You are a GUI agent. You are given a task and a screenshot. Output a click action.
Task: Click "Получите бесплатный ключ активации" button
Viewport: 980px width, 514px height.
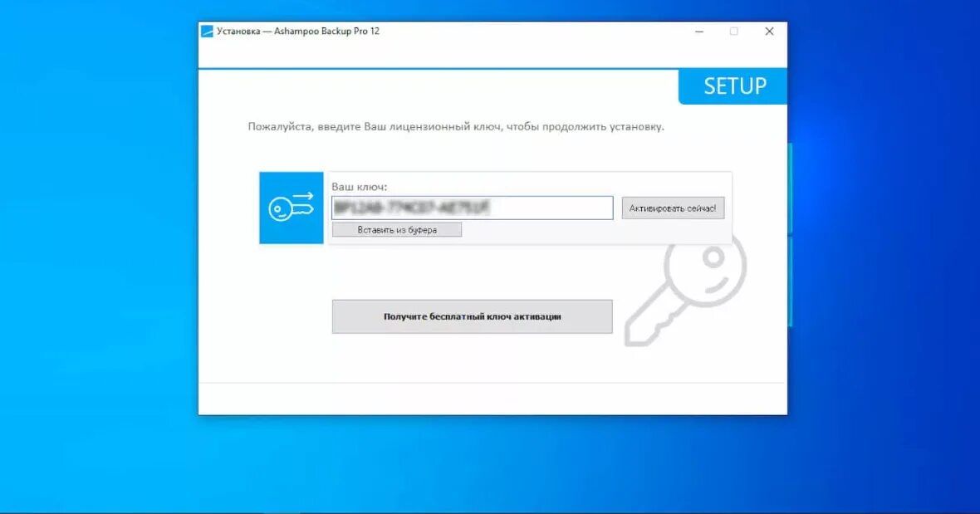pos(472,316)
